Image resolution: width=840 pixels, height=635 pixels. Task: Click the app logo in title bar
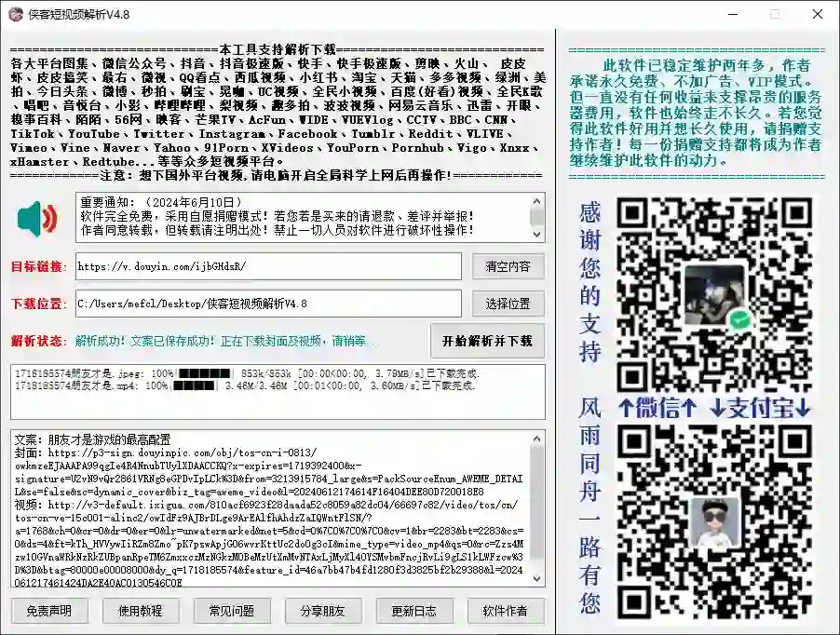click(16, 15)
